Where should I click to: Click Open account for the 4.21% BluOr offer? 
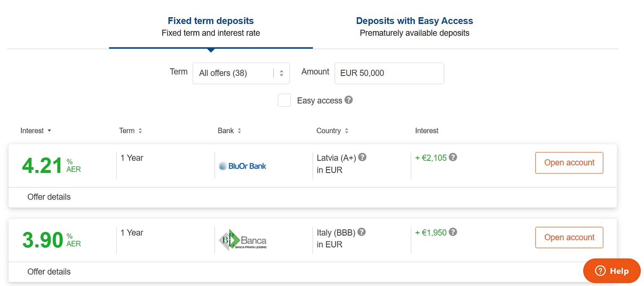569,163
